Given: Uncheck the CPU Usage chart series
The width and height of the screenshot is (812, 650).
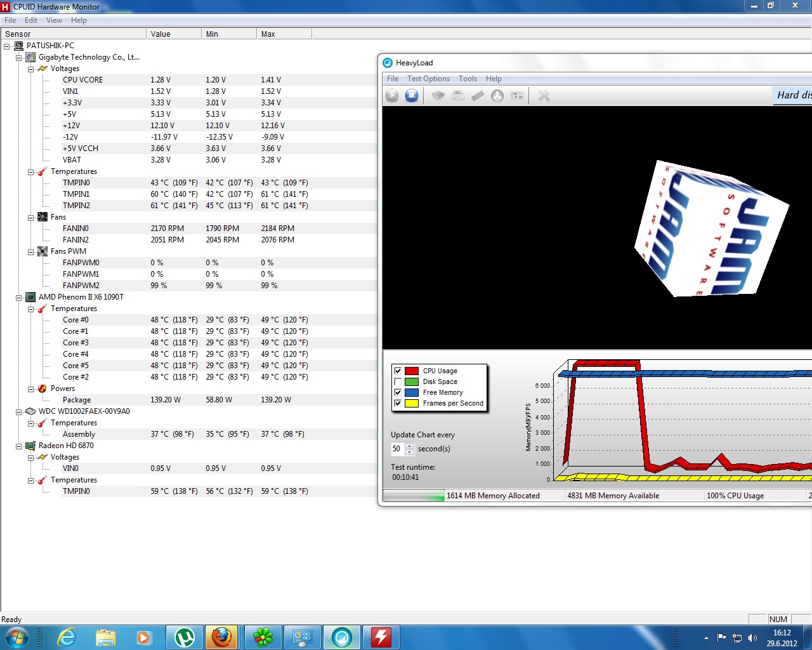Looking at the screenshot, I should [398, 371].
